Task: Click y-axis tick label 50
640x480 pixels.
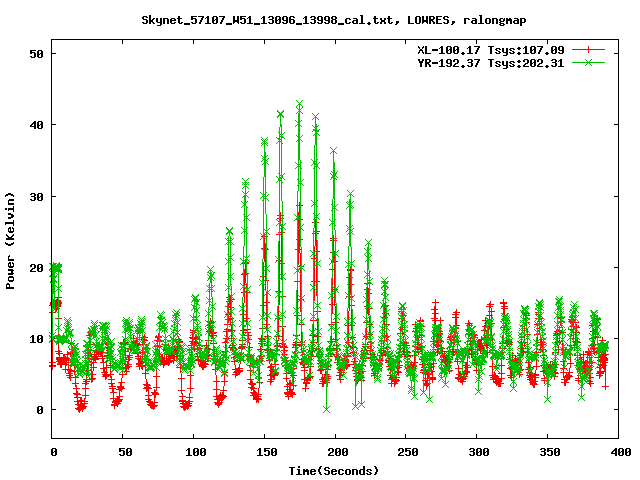Action: tap(36, 54)
